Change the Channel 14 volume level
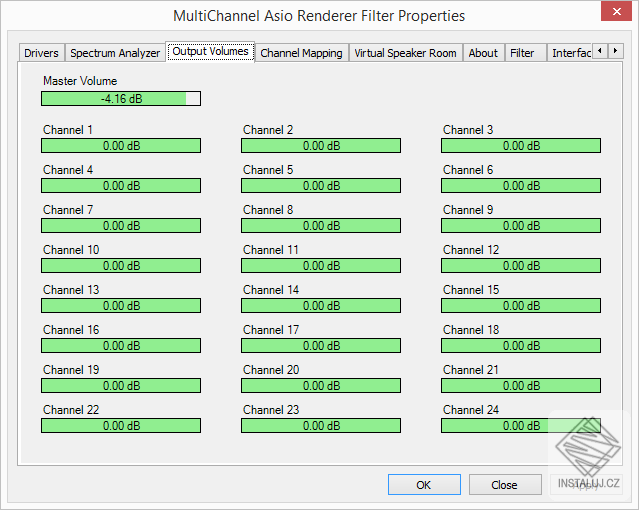The image size is (639, 510). [321, 305]
